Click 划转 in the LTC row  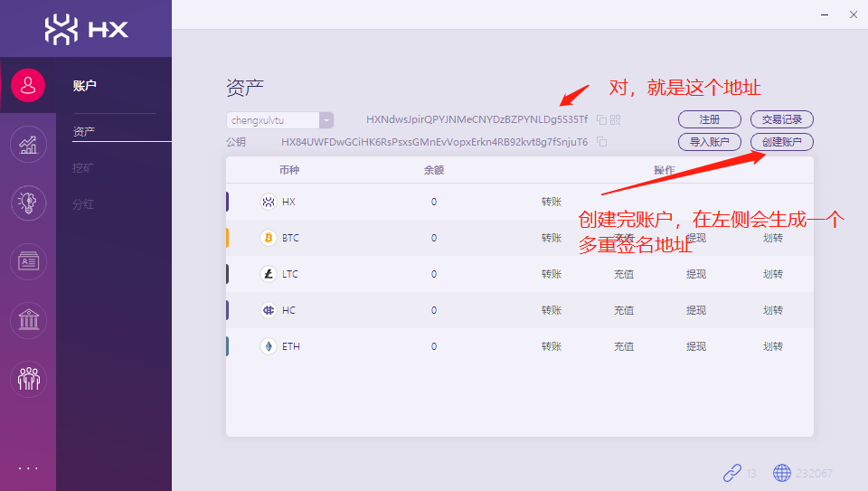click(773, 274)
